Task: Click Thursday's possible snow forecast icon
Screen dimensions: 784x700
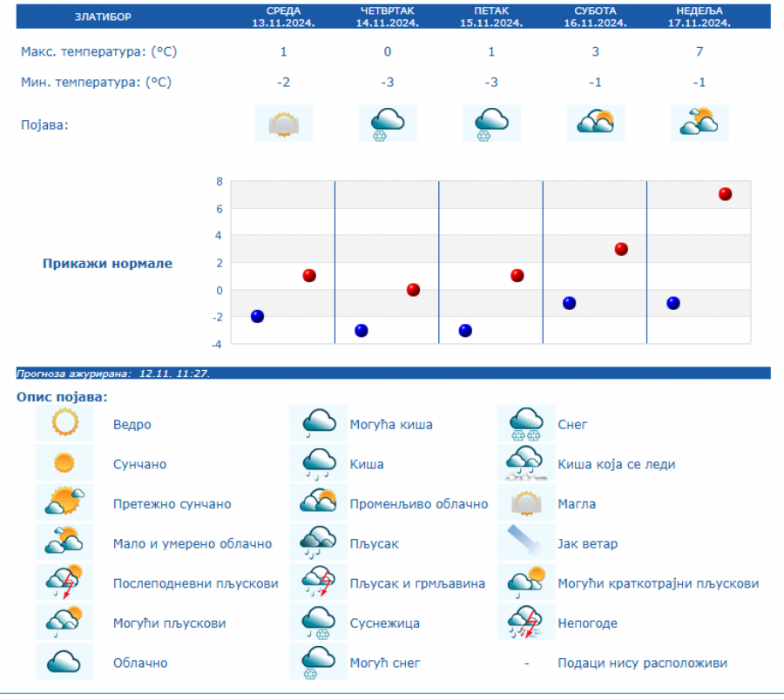Action: 388,124
